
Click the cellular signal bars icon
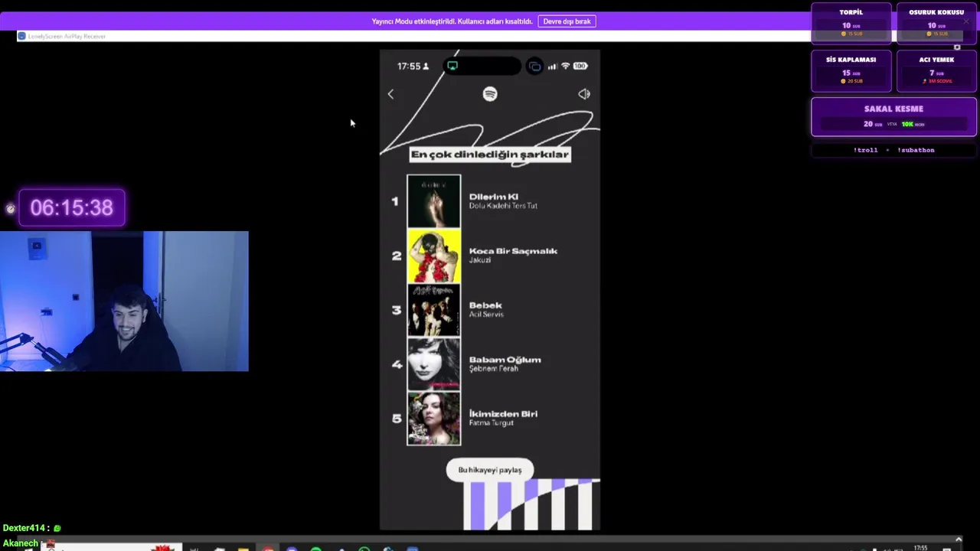[552, 67]
